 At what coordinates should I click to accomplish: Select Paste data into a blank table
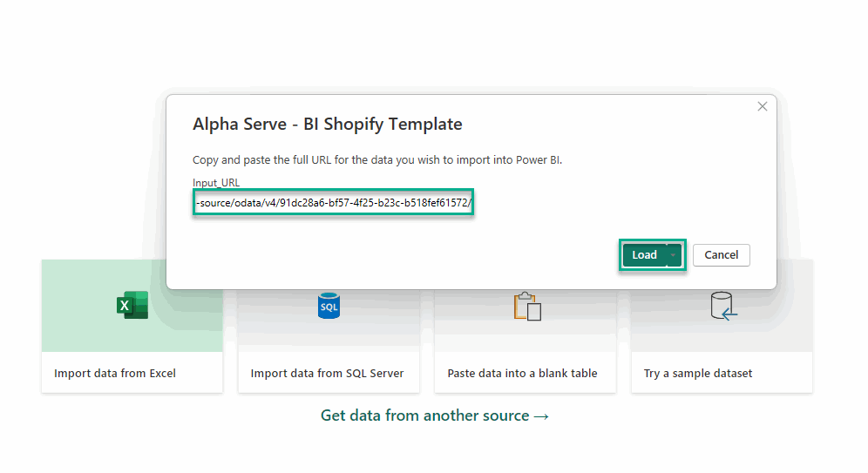(x=522, y=374)
